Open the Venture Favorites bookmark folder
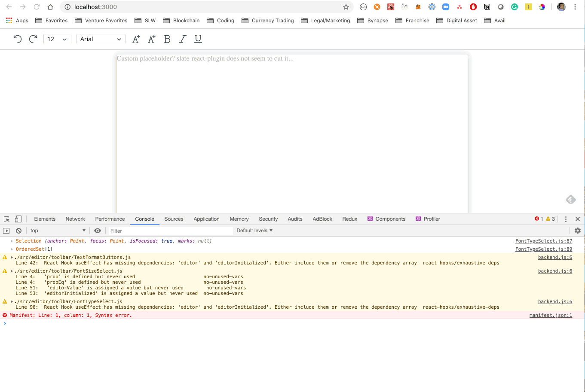The width and height of the screenshot is (585, 392). 101,21
